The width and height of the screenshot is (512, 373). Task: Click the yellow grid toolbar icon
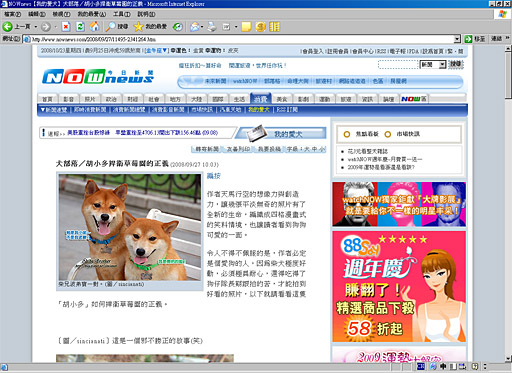coord(274,27)
